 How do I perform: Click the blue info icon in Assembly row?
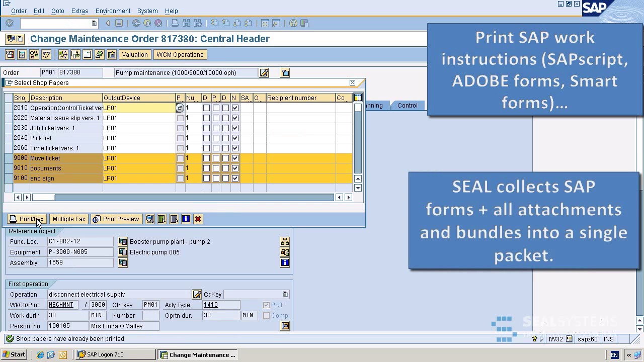pos(285,262)
